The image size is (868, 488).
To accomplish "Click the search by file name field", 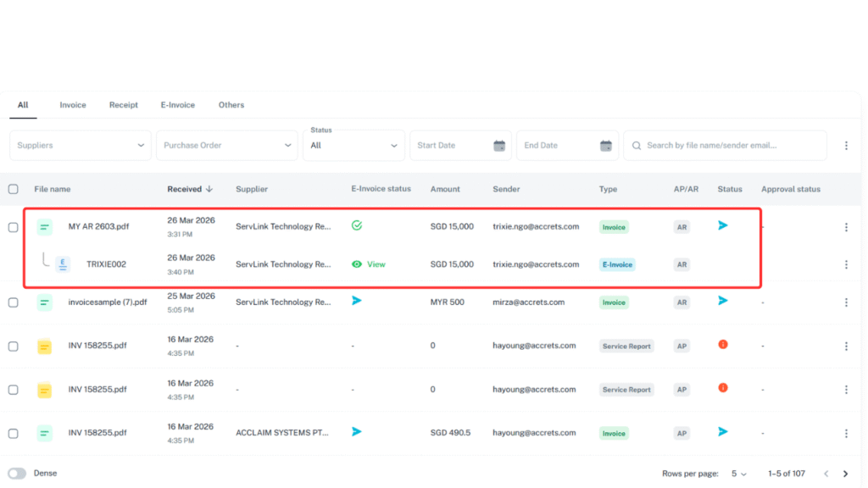I will coord(729,146).
